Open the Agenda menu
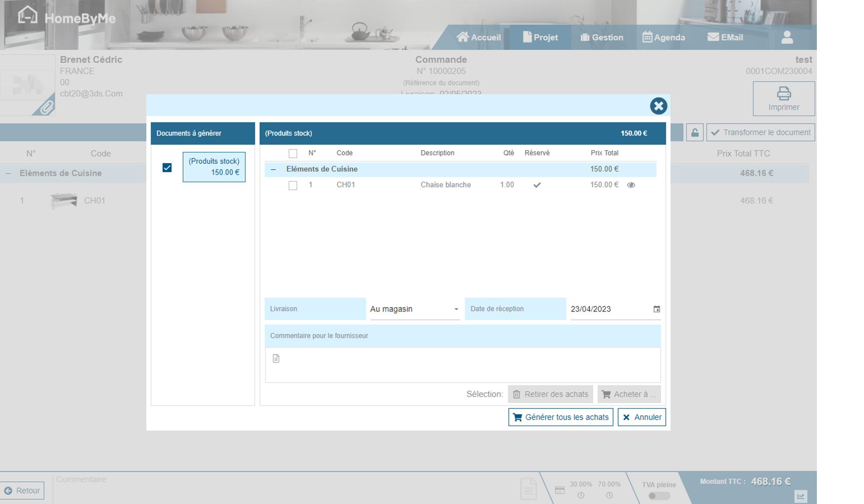 click(x=663, y=38)
